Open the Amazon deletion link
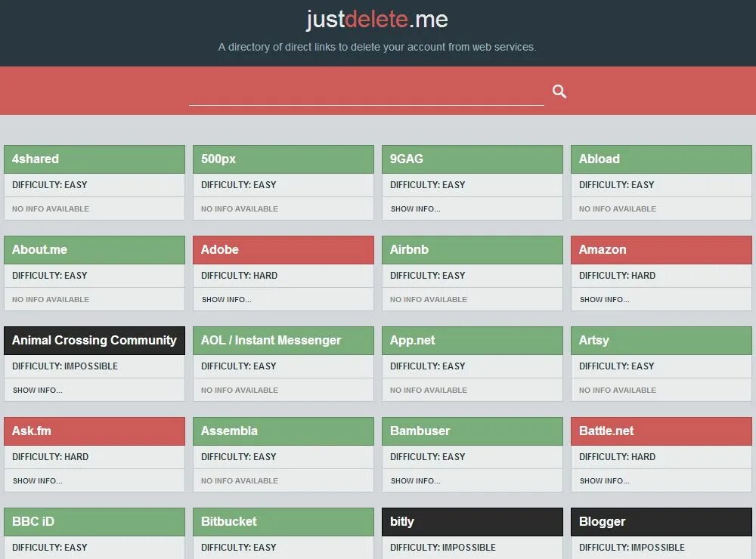The image size is (756, 559). [x=661, y=249]
